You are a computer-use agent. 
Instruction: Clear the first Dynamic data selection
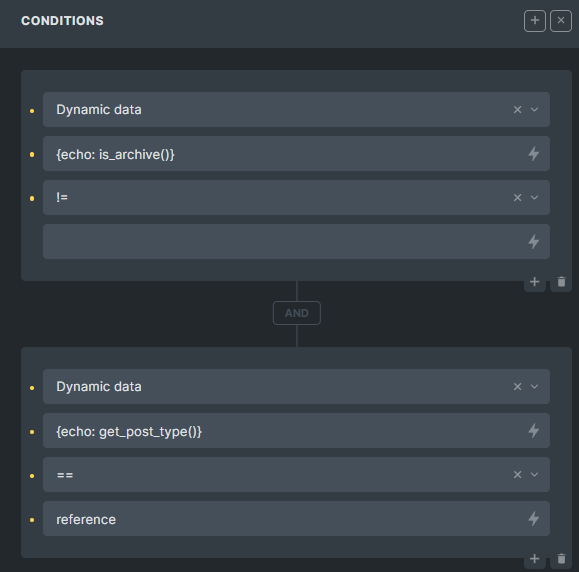coord(517,110)
